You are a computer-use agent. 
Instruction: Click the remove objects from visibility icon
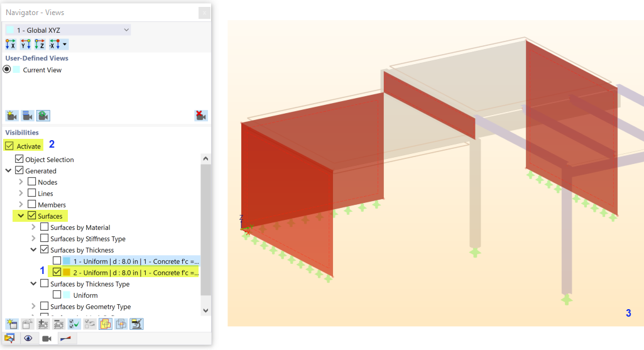tap(58, 324)
